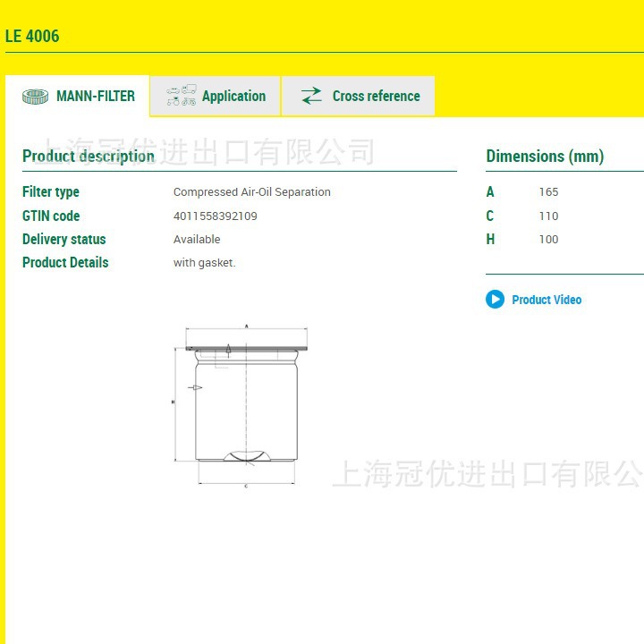Click the Compressed Air-Oil Separation text

[251, 191]
